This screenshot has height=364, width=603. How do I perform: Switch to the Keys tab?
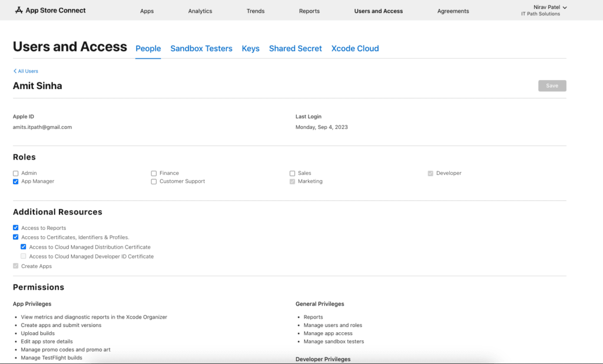[250, 49]
